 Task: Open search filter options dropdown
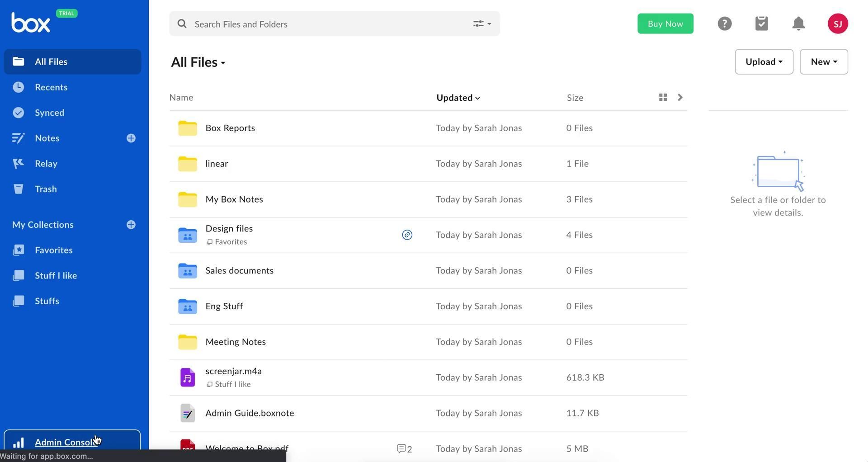482,24
